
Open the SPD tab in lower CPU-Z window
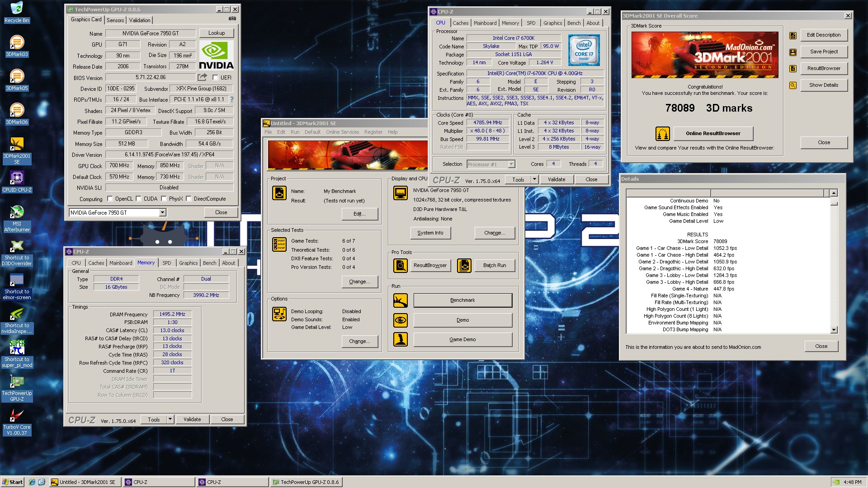click(x=167, y=263)
